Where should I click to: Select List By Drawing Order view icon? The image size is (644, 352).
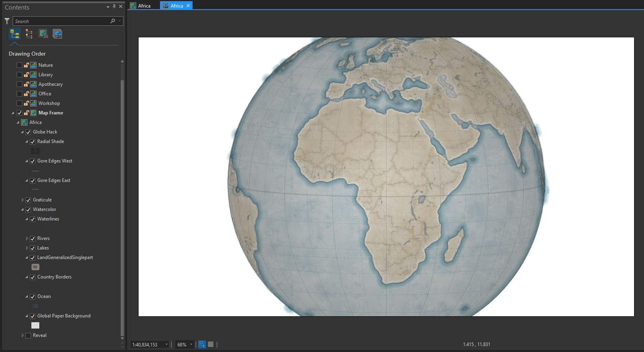[15, 34]
